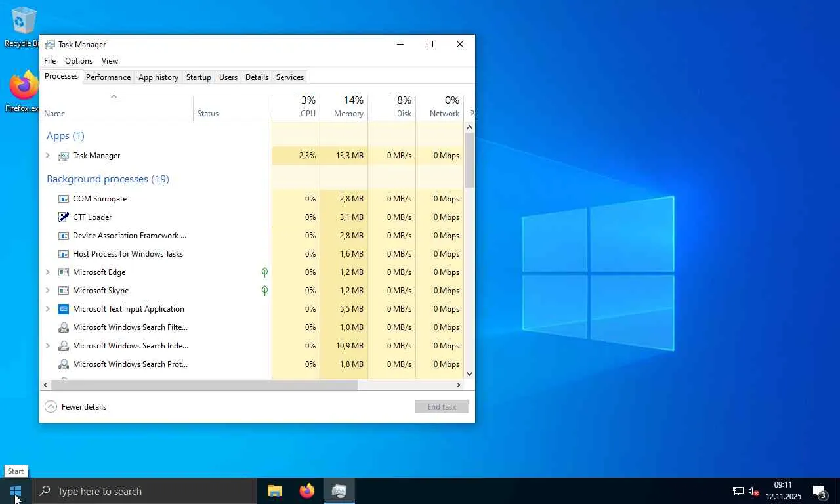
Task: Click the Windows Search Filter process icon
Action: 64,327
